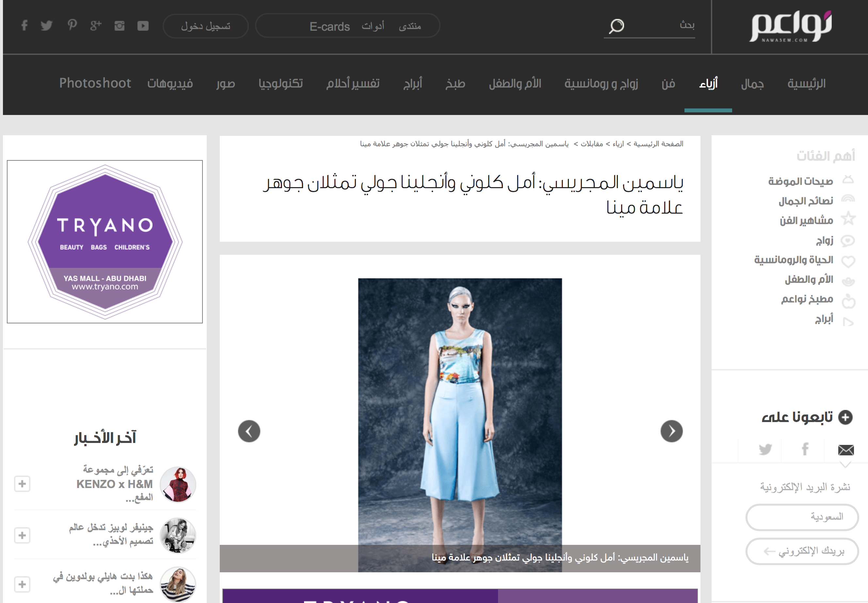Open the أبراج navigation menu item
This screenshot has width=868, height=603.
tap(412, 84)
